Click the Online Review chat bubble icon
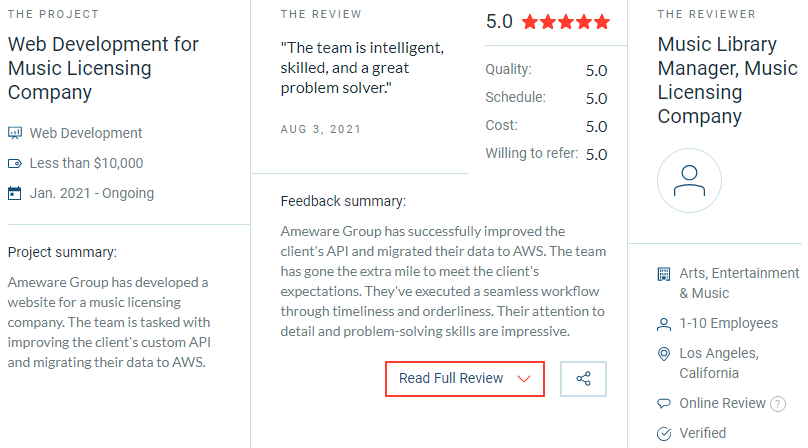808x448 pixels. click(x=663, y=404)
